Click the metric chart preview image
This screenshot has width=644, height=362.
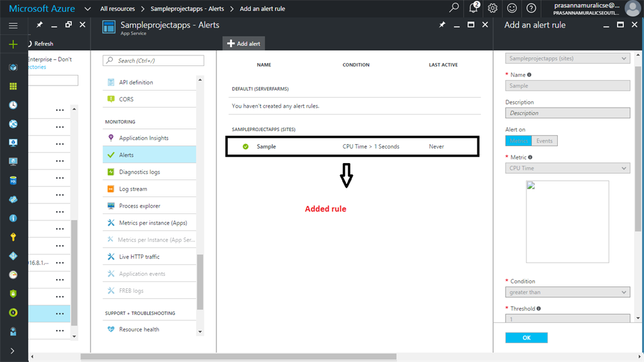click(568, 222)
